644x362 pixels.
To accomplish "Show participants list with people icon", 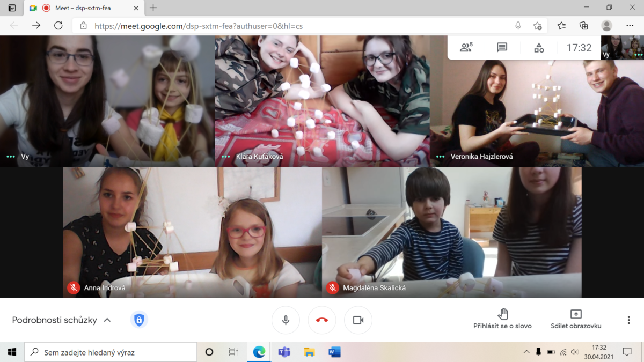I will tap(466, 48).
